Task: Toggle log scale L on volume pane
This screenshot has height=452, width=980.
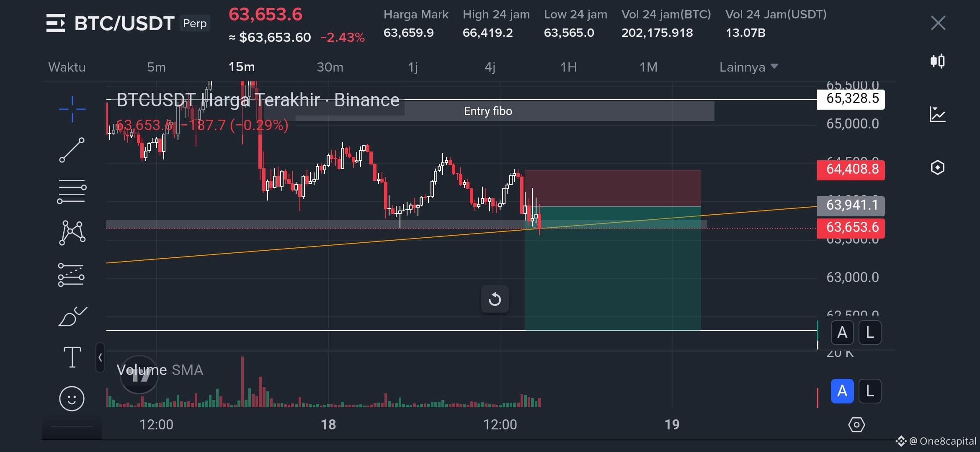Action: click(x=870, y=391)
